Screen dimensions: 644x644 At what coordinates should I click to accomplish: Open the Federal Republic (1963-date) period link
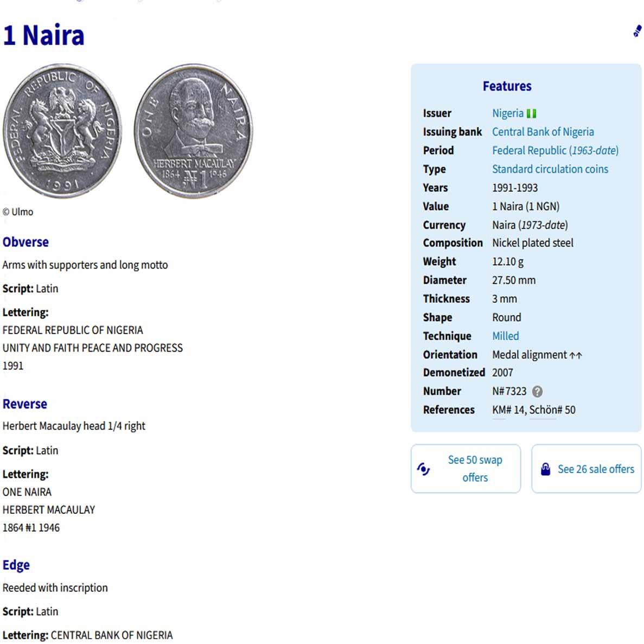[x=555, y=150]
